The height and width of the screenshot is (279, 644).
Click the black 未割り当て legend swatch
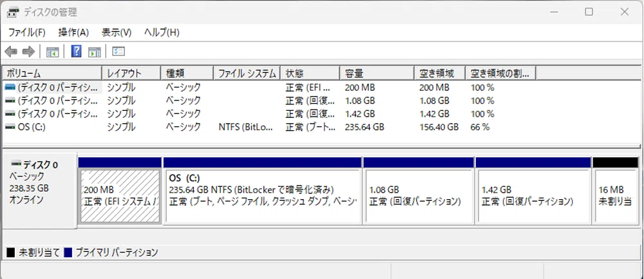11,253
